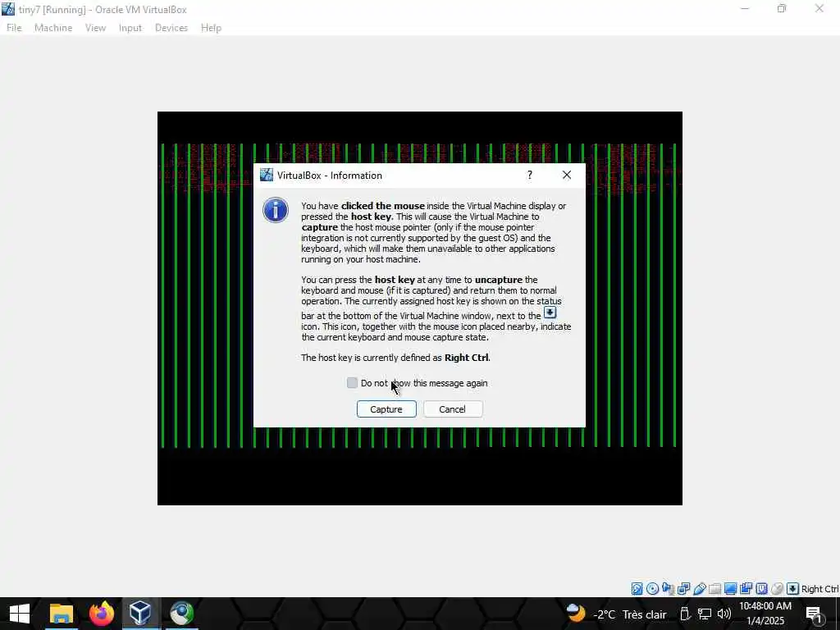Click the recording status bar icon

tap(746, 589)
